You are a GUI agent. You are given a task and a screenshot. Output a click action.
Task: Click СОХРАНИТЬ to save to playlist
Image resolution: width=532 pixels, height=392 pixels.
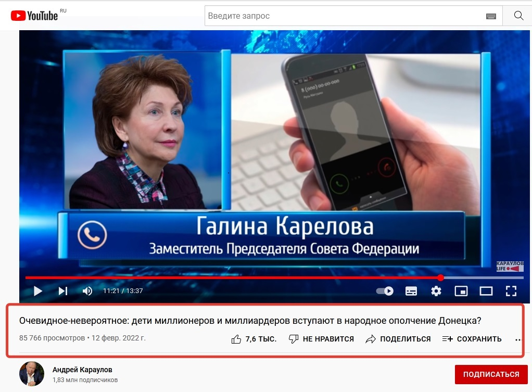[x=472, y=339]
